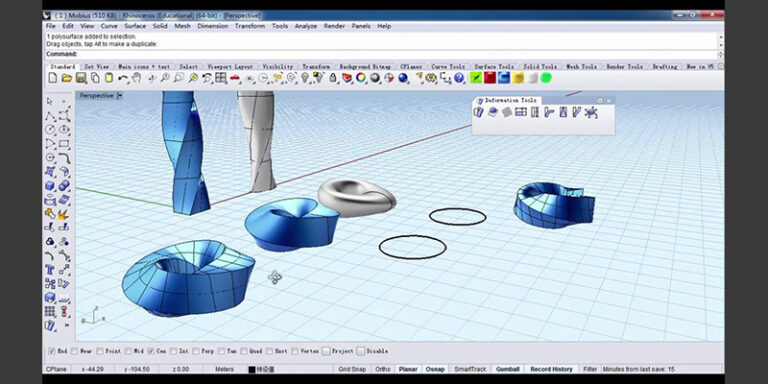Select the Box solid tool
768x384 pixels.
pyautogui.click(x=50, y=186)
